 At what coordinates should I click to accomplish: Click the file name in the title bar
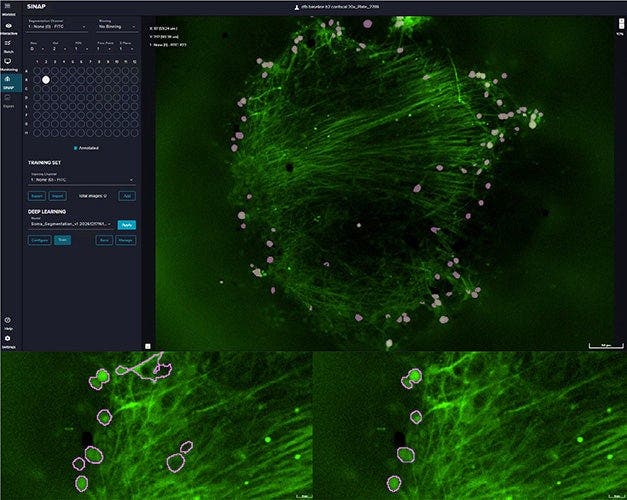[340, 7]
